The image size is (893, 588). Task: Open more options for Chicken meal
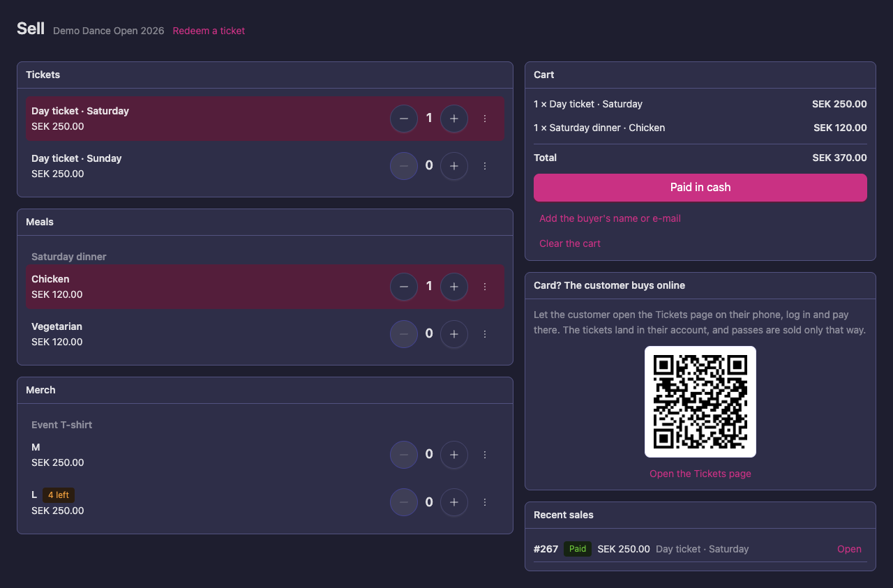pyautogui.click(x=485, y=287)
